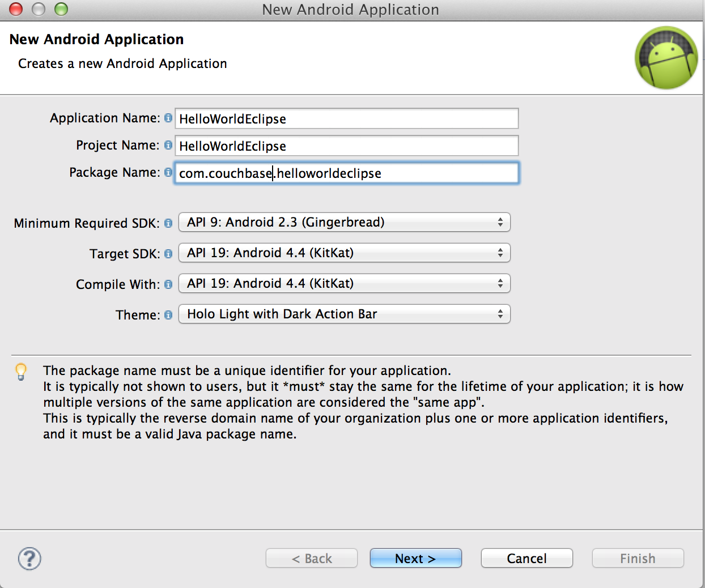Click the info icon beside Compile With
Screen dimensions: 705x588
tap(168, 284)
